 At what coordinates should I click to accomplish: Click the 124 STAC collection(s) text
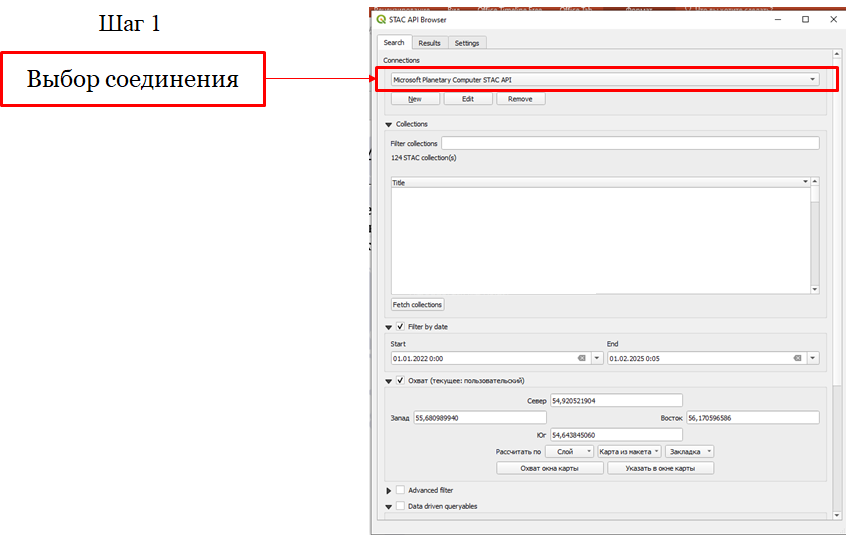[424, 158]
